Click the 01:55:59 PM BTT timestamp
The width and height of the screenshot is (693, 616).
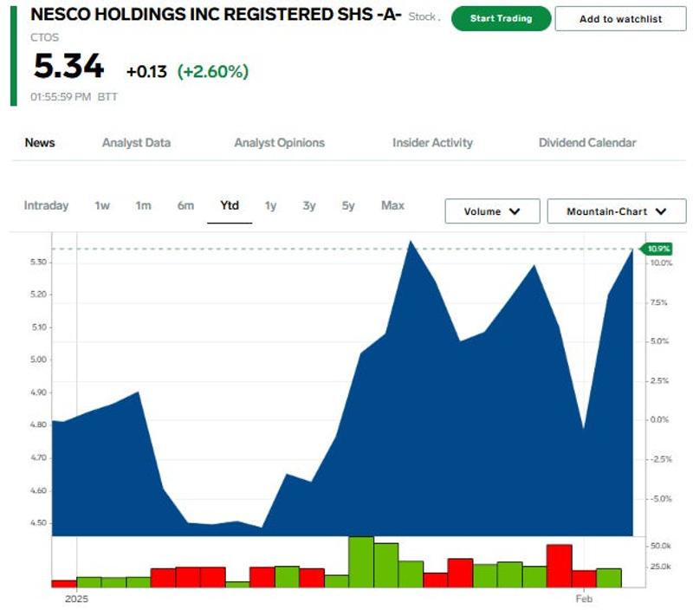click(x=74, y=97)
